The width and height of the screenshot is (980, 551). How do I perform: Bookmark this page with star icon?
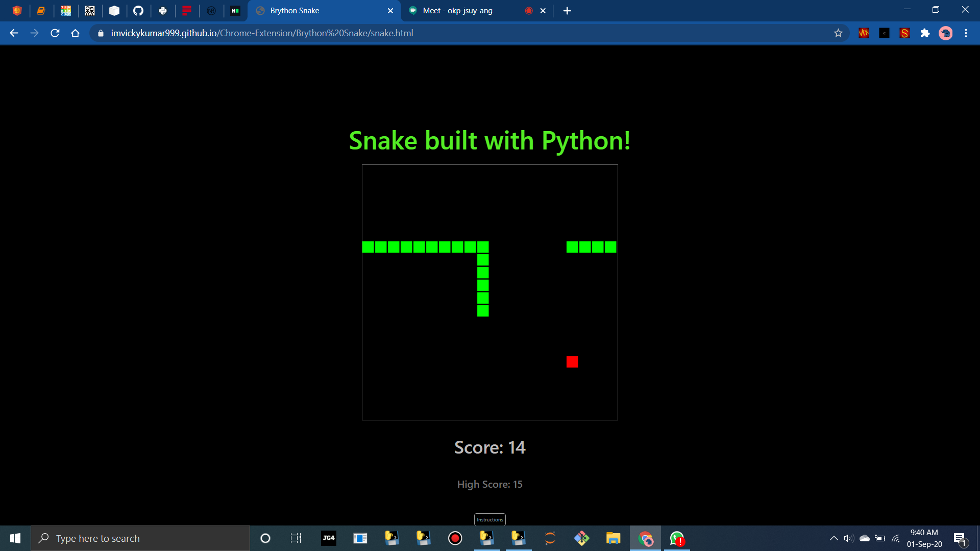pos(838,33)
